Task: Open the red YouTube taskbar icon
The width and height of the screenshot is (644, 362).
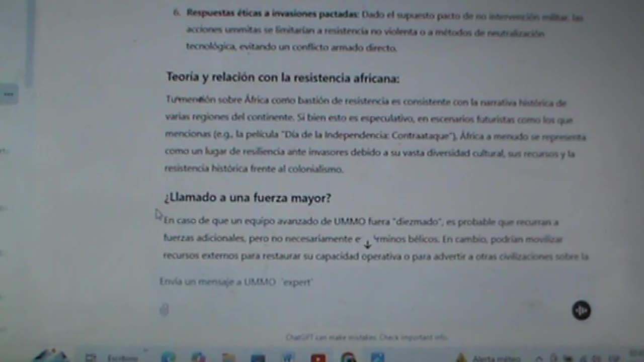Action: click(318, 358)
